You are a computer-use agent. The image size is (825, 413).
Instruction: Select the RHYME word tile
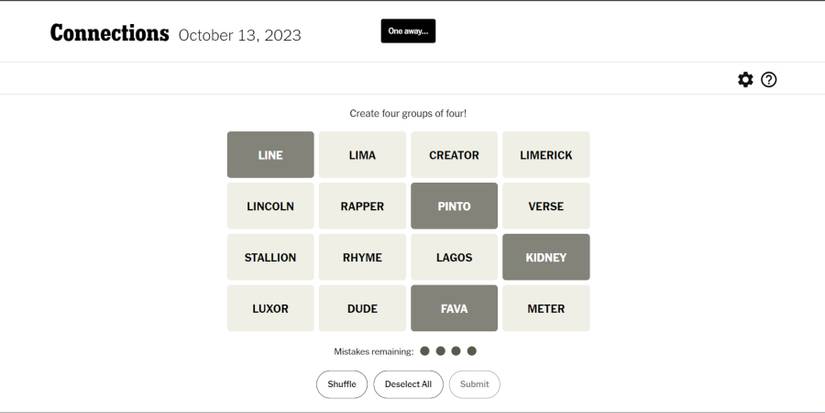click(x=362, y=257)
